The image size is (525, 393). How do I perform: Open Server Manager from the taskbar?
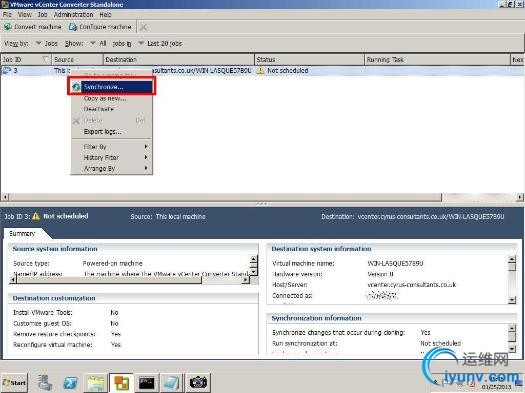pyautogui.click(x=45, y=383)
